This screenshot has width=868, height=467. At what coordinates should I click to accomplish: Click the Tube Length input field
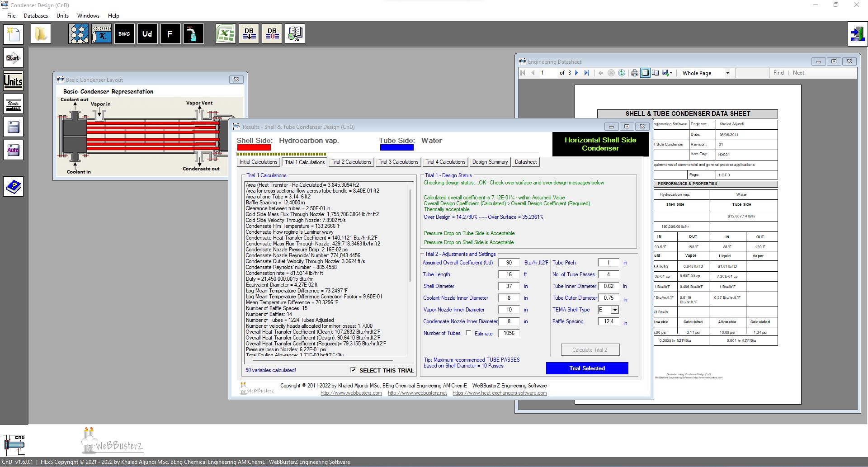point(509,274)
